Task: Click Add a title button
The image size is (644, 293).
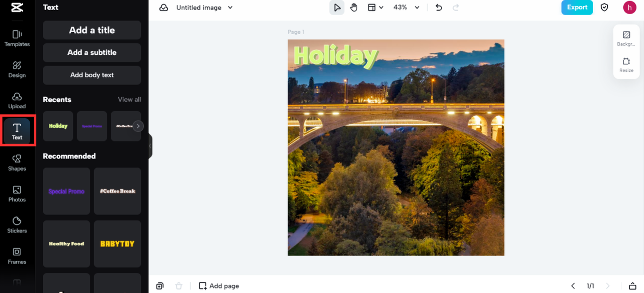Action: (92, 30)
